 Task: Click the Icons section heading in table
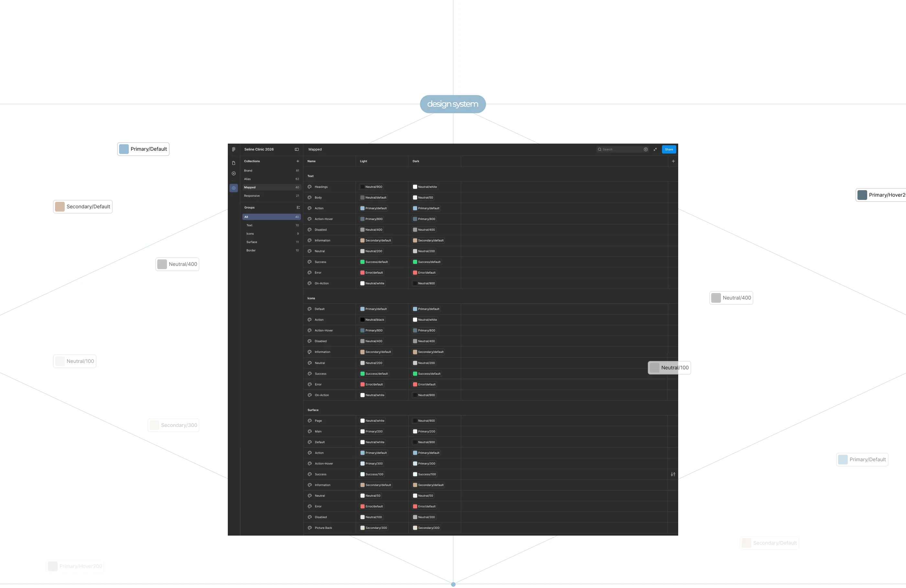click(311, 299)
